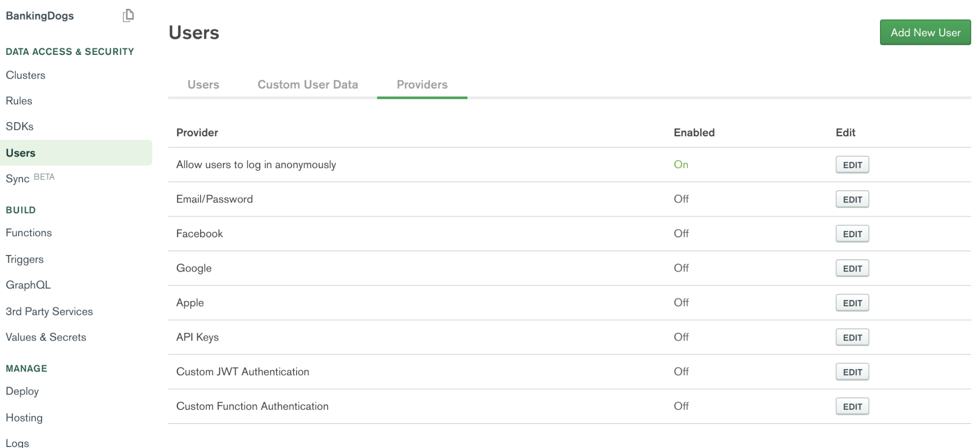Click the 'Off' status in Google row
This screenshot has height=448, width=980.
tap(681, 268)
